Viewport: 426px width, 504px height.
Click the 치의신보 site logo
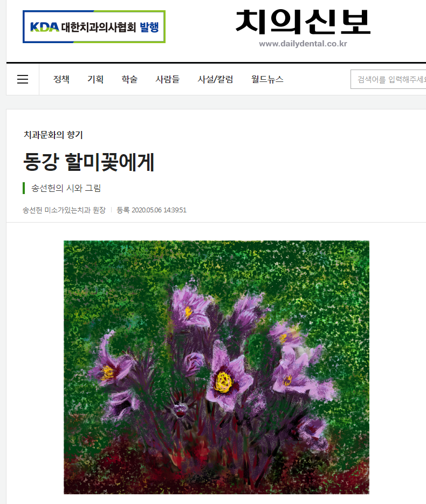tap(303, 22)
